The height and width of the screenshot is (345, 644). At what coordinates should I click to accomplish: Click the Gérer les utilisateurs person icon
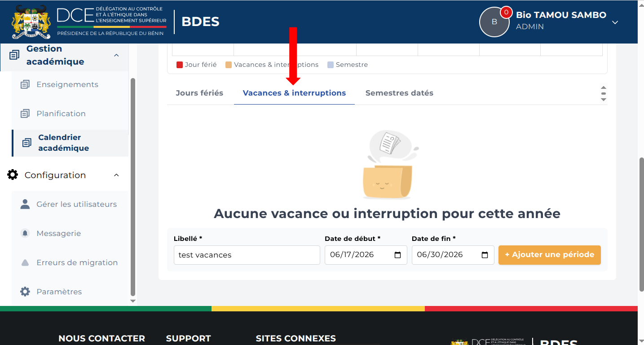tap(25, 204)
